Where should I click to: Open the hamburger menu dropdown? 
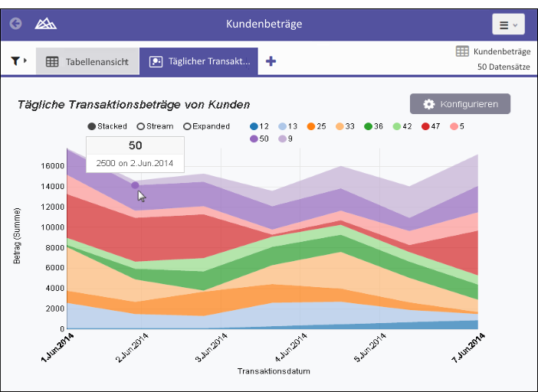click(x=508, y=24)
